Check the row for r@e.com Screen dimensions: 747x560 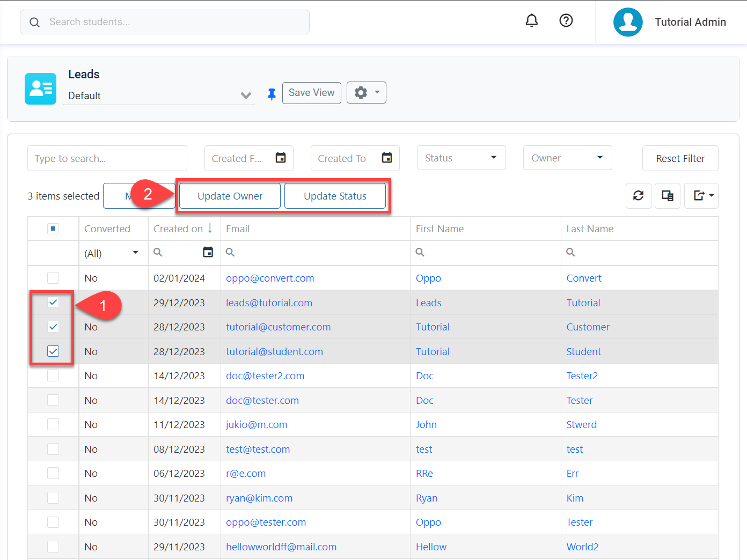[x=53, y=473]
